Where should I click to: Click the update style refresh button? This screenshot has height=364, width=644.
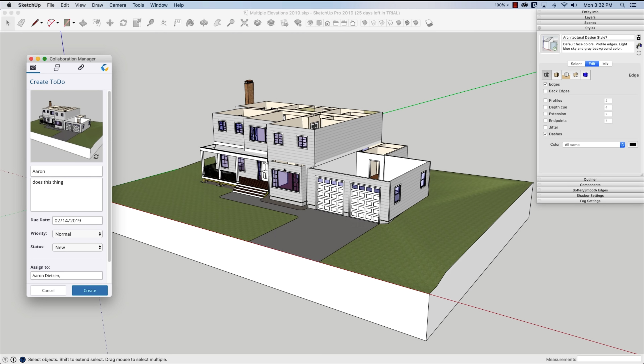click(639, 53)
